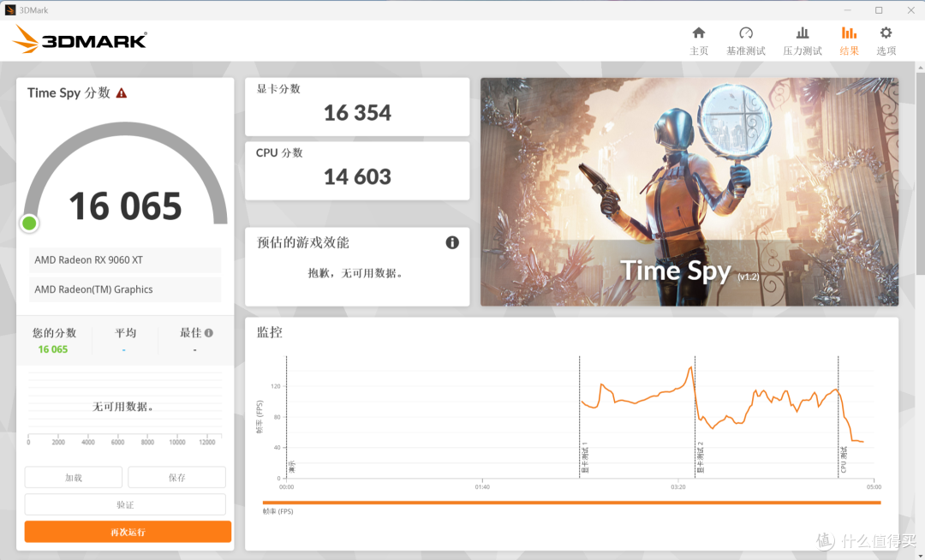
Task: Select the Results (结果) bar chart icon
Action: pos(849,33)
